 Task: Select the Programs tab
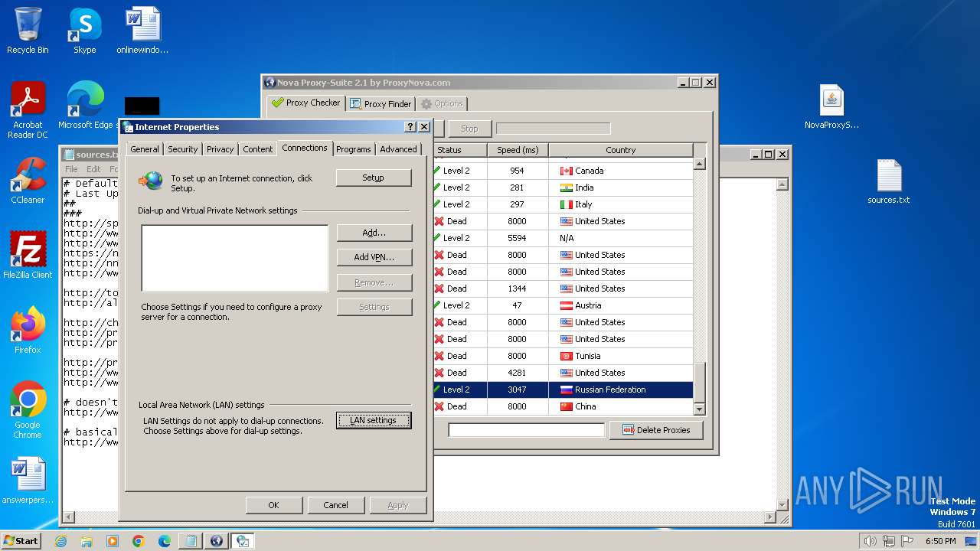[354, 149]
